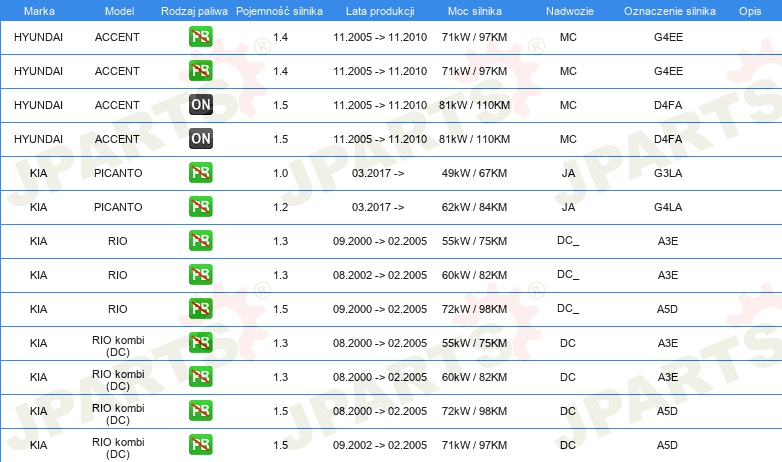
Task: Select engine code G4LA
Action: [668, 207]
